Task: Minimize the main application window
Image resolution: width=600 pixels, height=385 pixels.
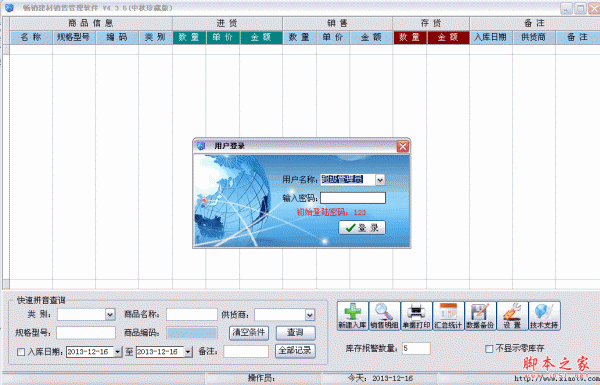Action: click(566, 8)
